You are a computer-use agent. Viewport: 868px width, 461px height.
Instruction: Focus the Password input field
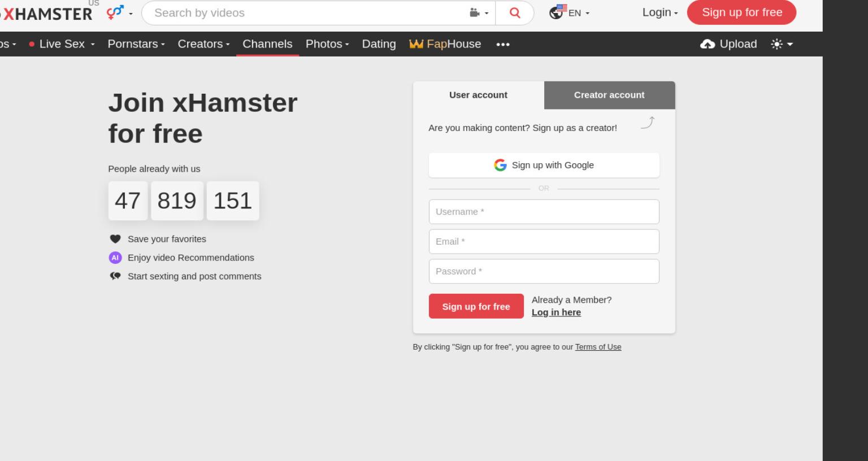pyautogui.click(x=544, y=272)
